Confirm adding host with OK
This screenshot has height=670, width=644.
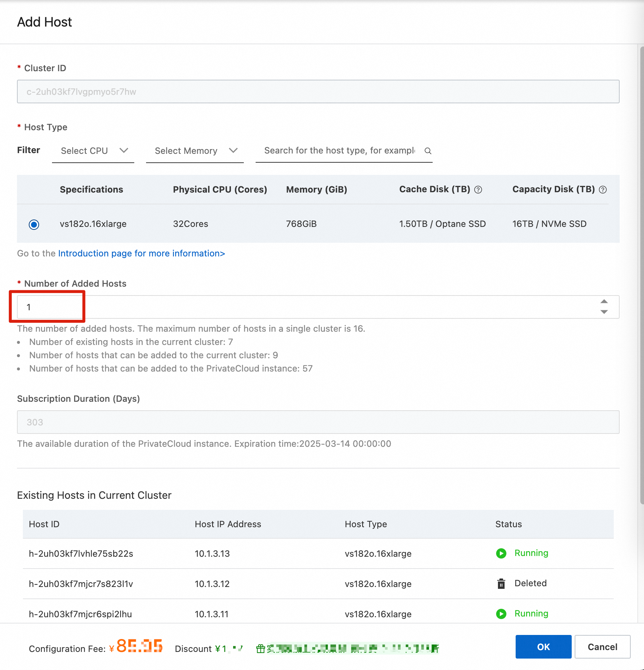[543, 647]
